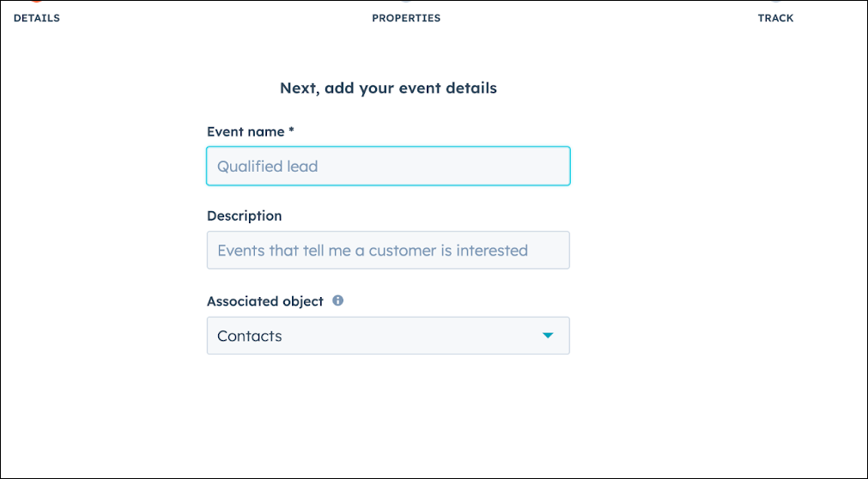Screen dimensions: 868x479
Task: Click the Description field label
Action: point(244,216)
